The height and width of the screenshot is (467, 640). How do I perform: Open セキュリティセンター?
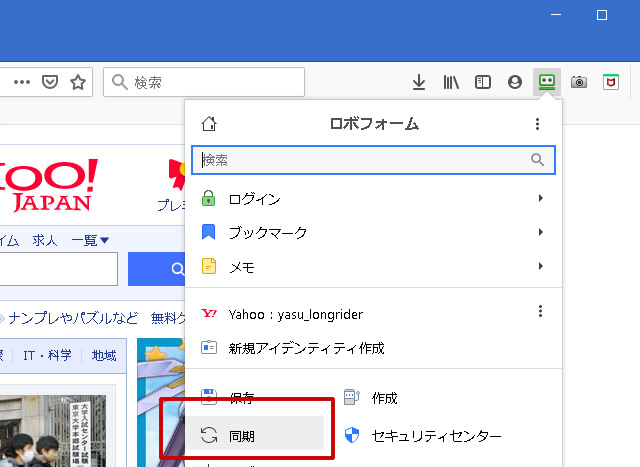[423, 436]
